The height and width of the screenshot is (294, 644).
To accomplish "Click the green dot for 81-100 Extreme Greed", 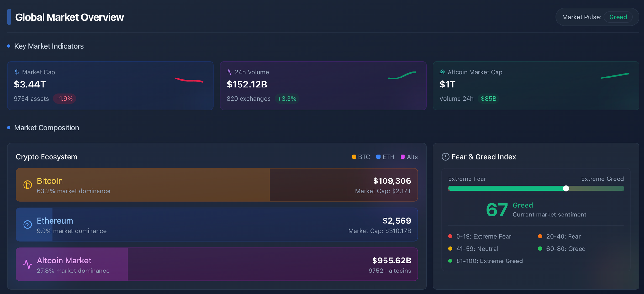I will [450, 261].
